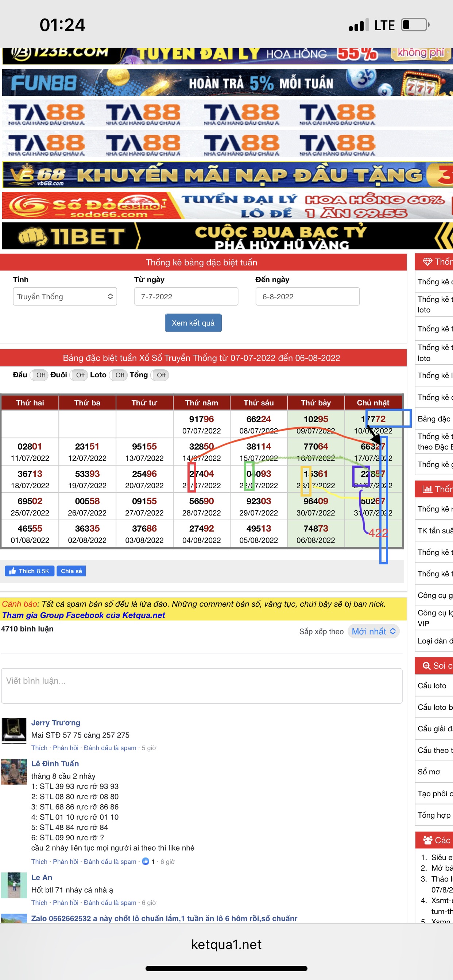Open Jerry Trương profile name link
The width and height of the screenshot is (453, 980).
click(55, 723)
